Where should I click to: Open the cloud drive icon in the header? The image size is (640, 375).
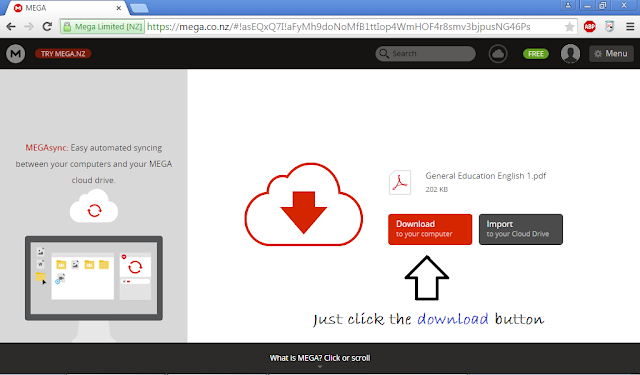(x=498, y=53)
